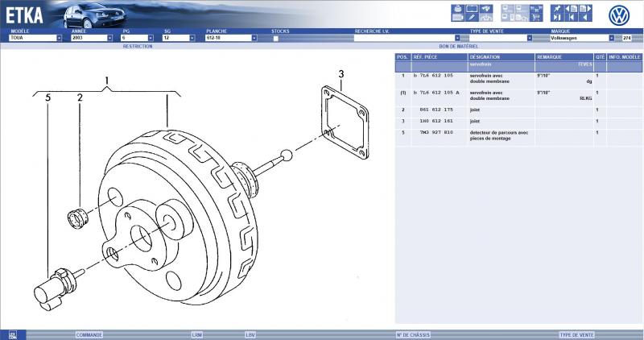Toggle the Stocks checkbox
The image size is (644, 340).
275,38
